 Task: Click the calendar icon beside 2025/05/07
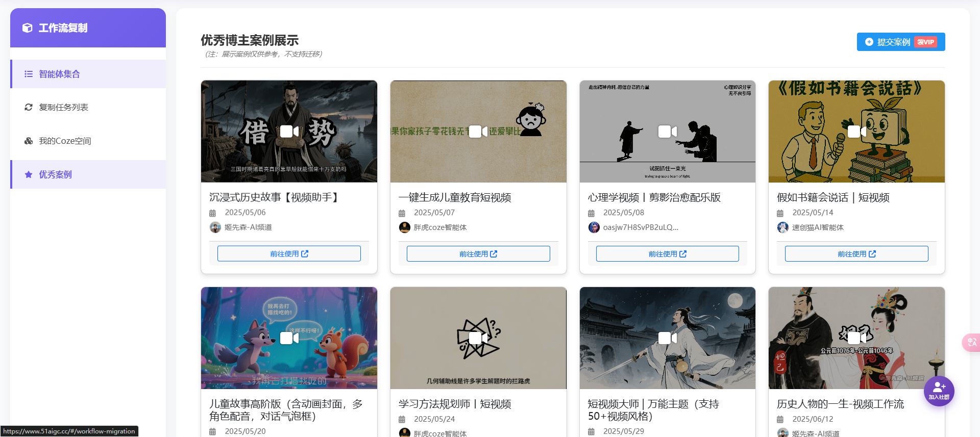(x=402, y=213)
